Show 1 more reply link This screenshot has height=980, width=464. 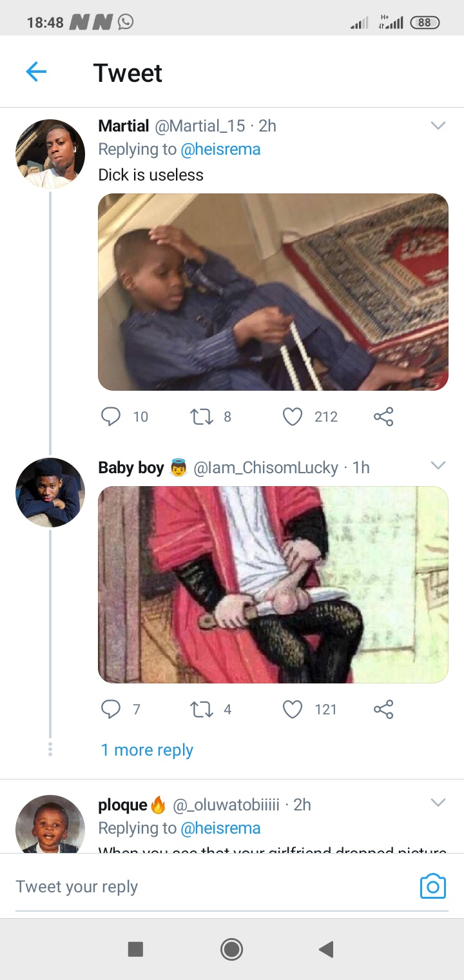click(147, 750)
